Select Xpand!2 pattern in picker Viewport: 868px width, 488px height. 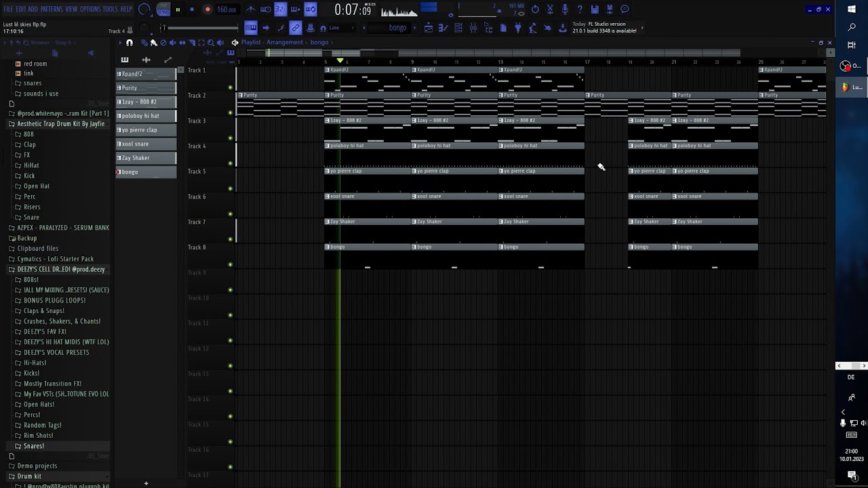click(x=146, y=73)
